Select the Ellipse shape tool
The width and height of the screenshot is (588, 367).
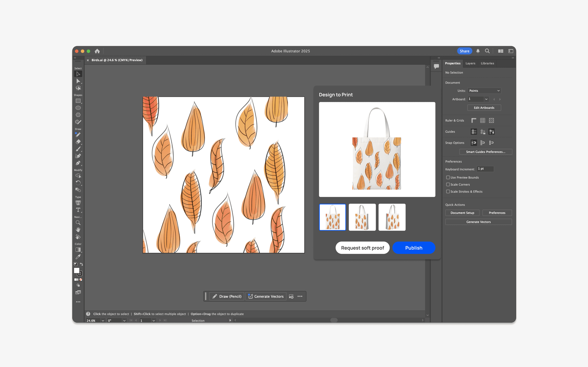[x=78, y=108]
